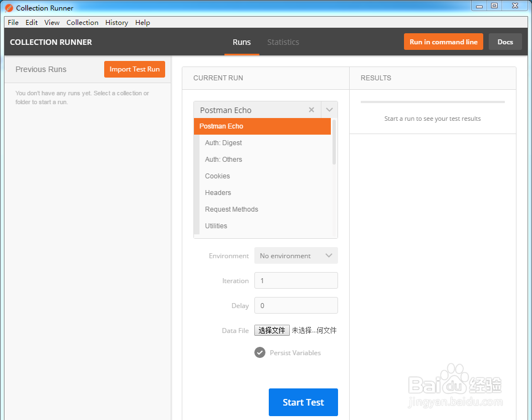Open the Edit menu

point(32,22)
